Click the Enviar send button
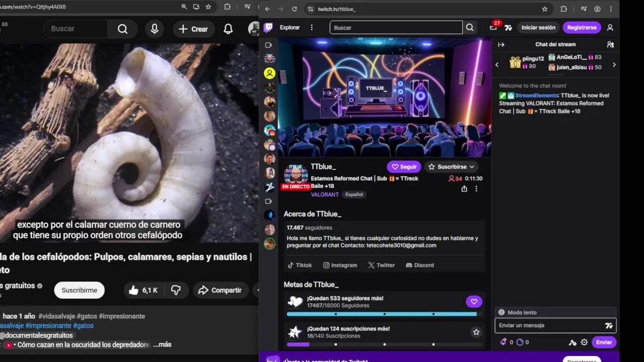 [x=604, y=342]
